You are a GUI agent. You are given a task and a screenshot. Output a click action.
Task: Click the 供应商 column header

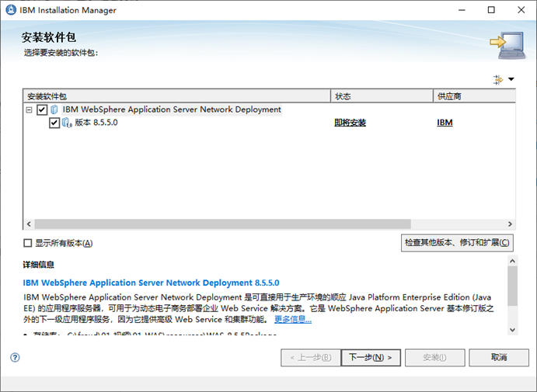tap(474, 96)
